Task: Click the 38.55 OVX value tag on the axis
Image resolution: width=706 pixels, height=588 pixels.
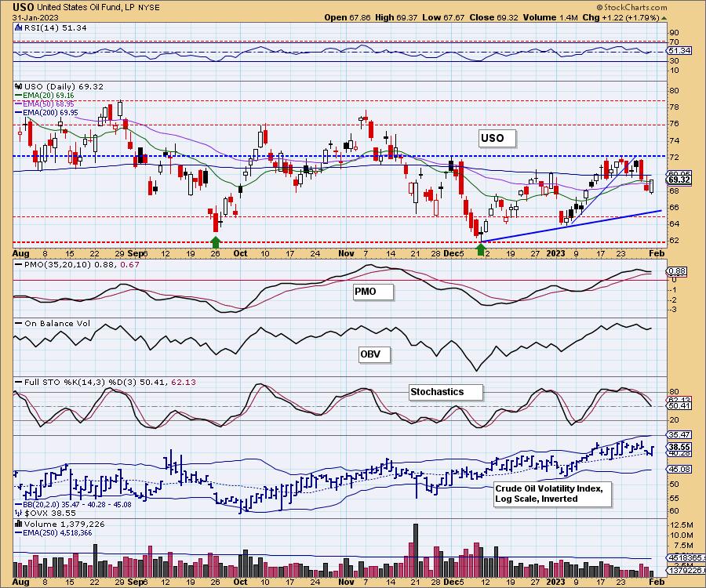Action: click(679, 448)
